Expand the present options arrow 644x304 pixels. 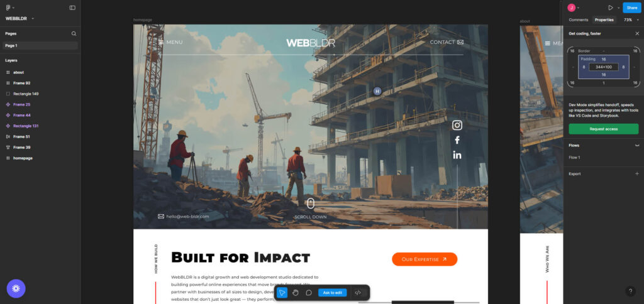pos(619,8)
